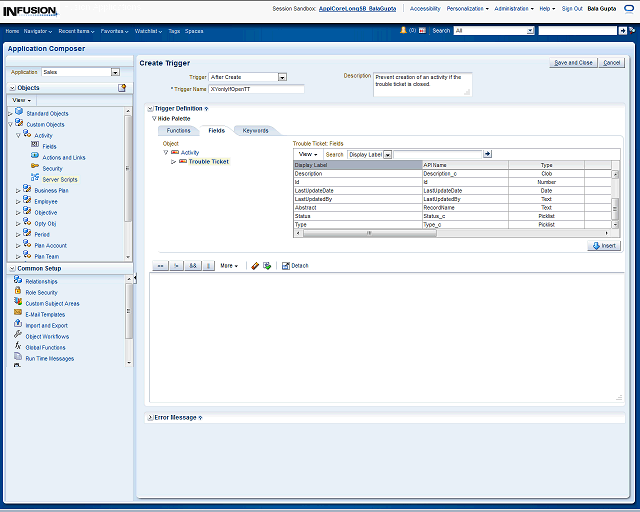Open the Trigger type dropdown
The image size is (640, 512).
[282, 77]
